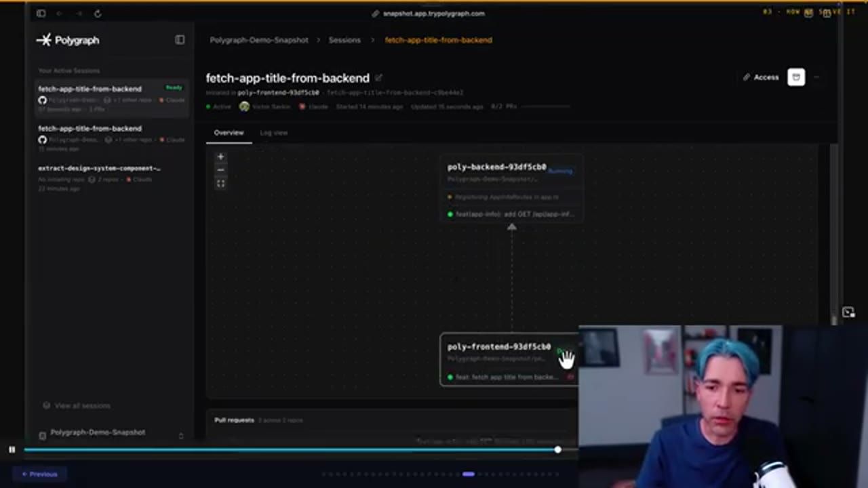Click poly-frontend-93df5cb0 repo name under title
The height and width of the screenshot is (488, 868).
tap(278, 92)
